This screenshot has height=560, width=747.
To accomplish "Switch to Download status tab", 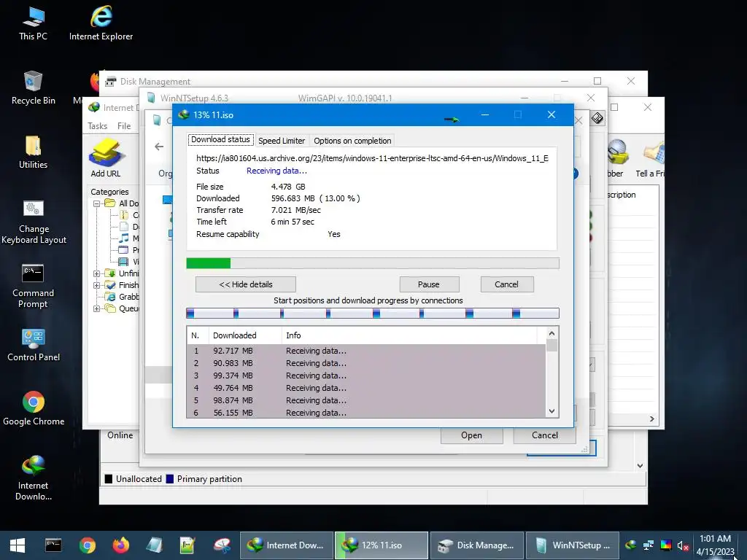I will [220, 139].
